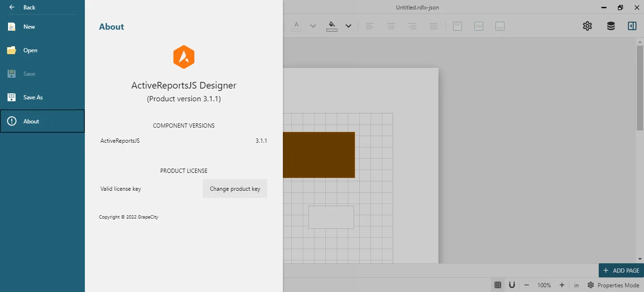The width and height of the screenshot is (644, 292).
Task: Switch ruler units 'in' button
Action: [577, 285]
